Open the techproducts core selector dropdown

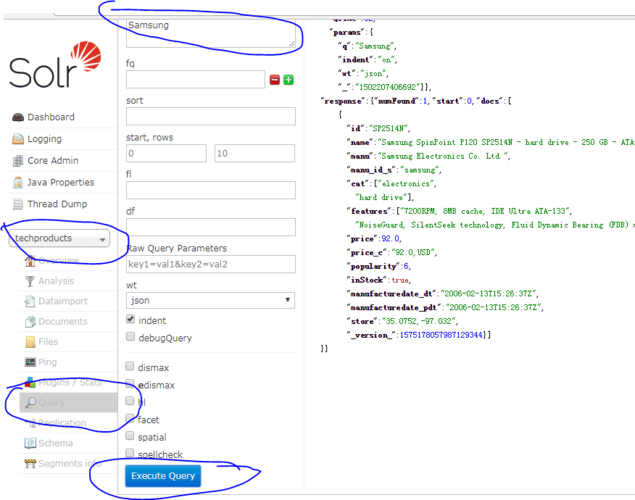click(x=59, y=238)
